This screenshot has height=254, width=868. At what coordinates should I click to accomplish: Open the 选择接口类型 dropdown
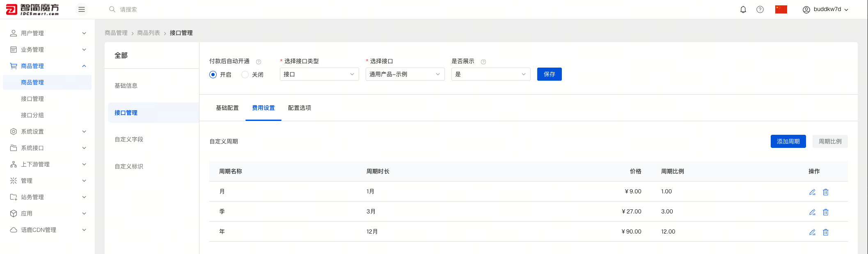319,74
